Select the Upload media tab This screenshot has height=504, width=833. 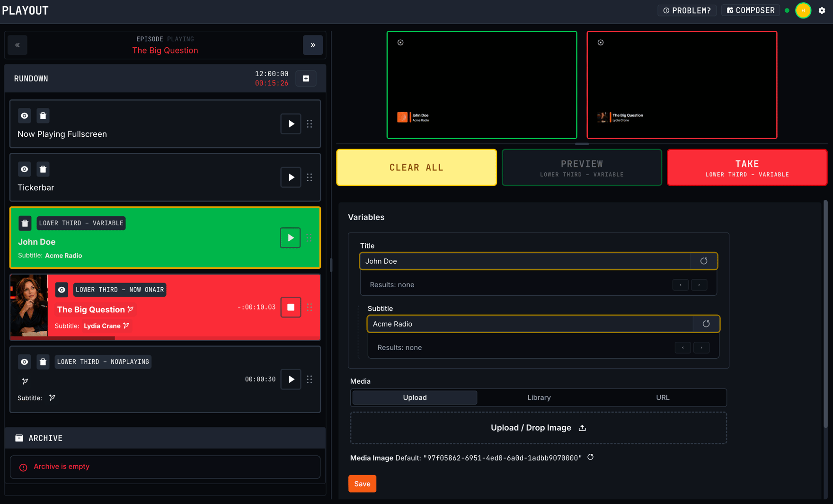point(415,398)
